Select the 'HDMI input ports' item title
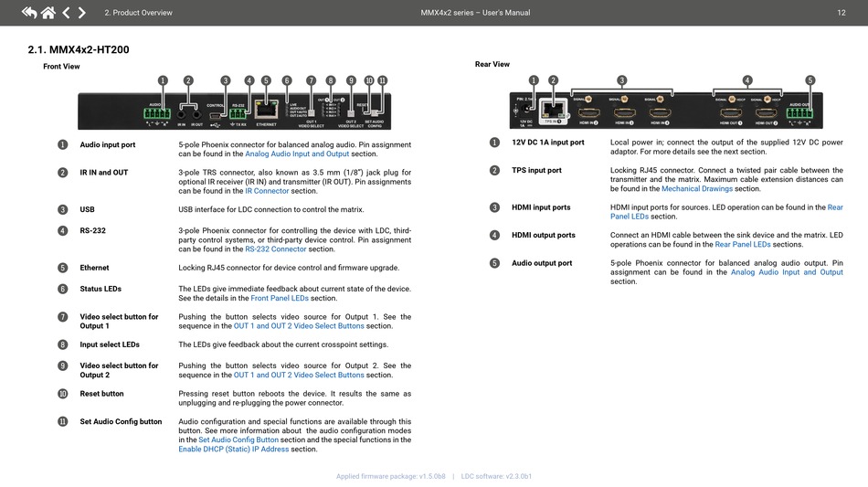The height and width of the screenshot is (487, 868). tap(541, 207)
